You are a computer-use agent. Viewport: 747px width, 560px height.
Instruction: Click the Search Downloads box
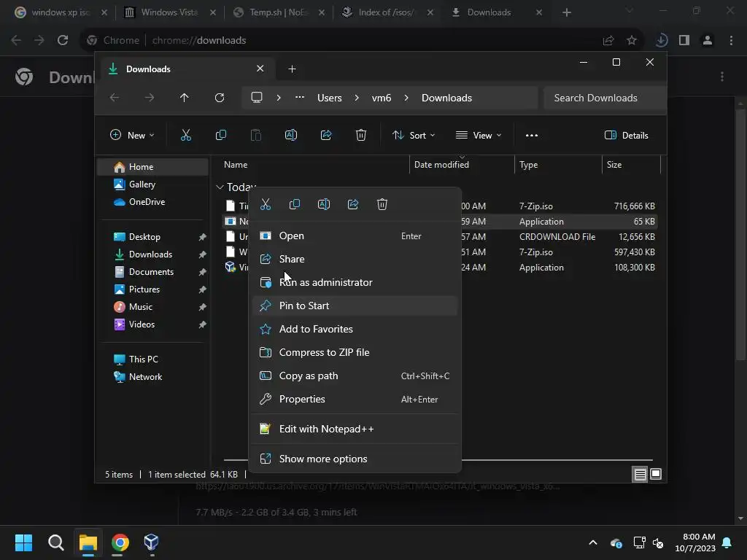[604, 98]
